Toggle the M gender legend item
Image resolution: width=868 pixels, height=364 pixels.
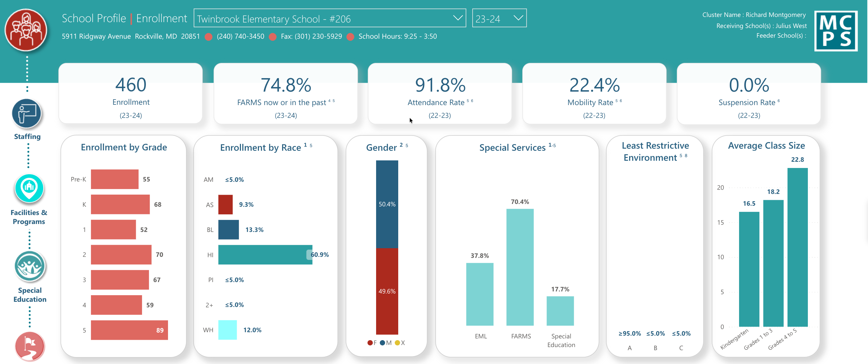(x=386, y=343)
